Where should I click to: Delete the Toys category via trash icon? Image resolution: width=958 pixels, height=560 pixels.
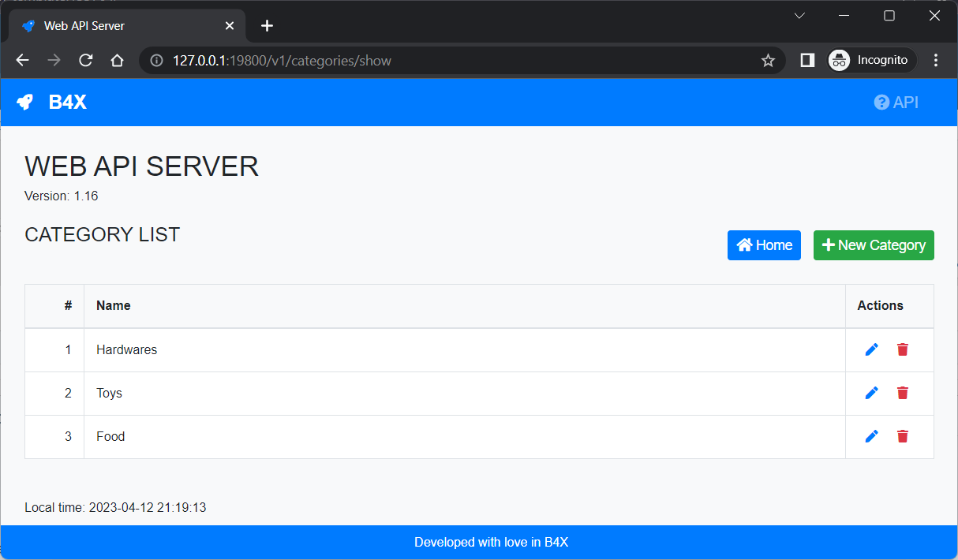903,393
